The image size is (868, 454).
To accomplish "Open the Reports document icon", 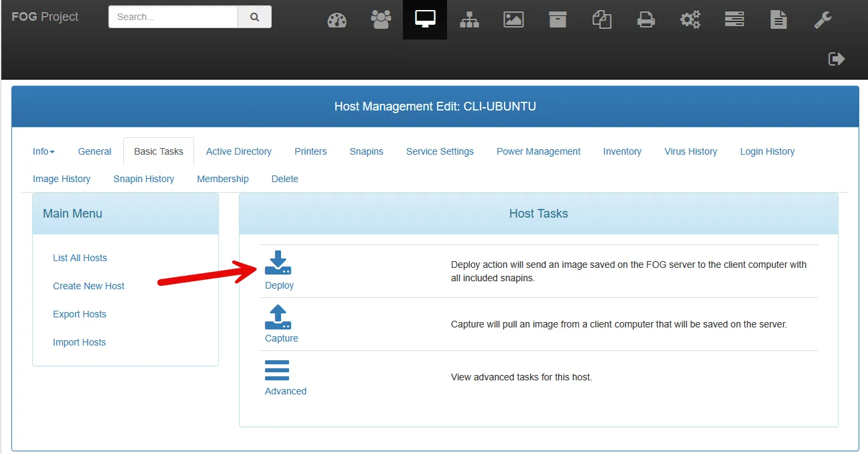I will click(x=778, y=19).
